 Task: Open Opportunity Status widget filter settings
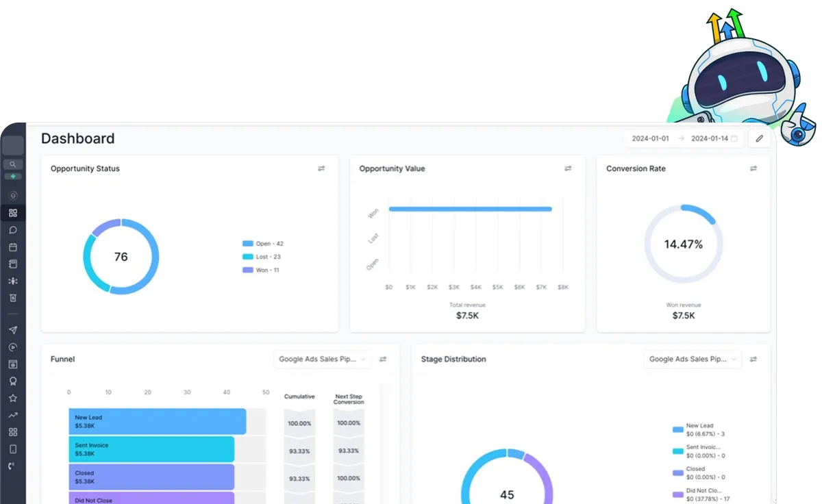tap(321, 168)
